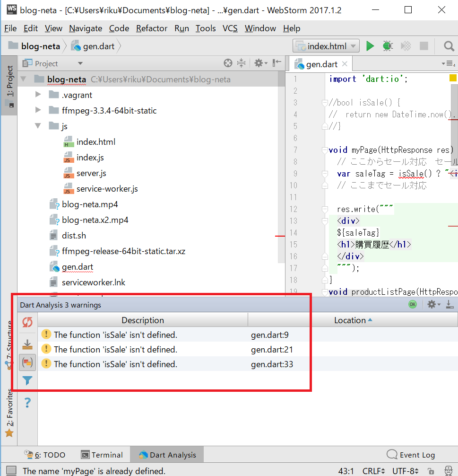The image size is (458, 476).
Task: Hide the Project tool window
Action: (x=277, y=63)
